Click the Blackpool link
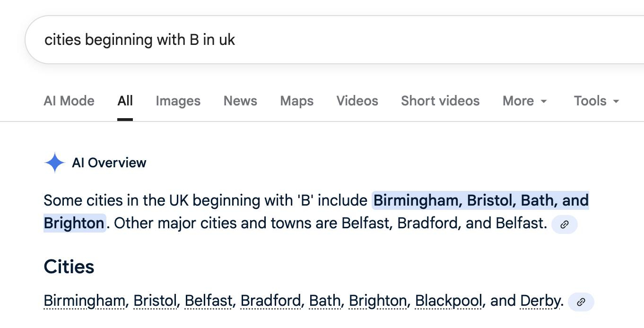The width and height of the screenshot is (644, 328). point(448,301)
